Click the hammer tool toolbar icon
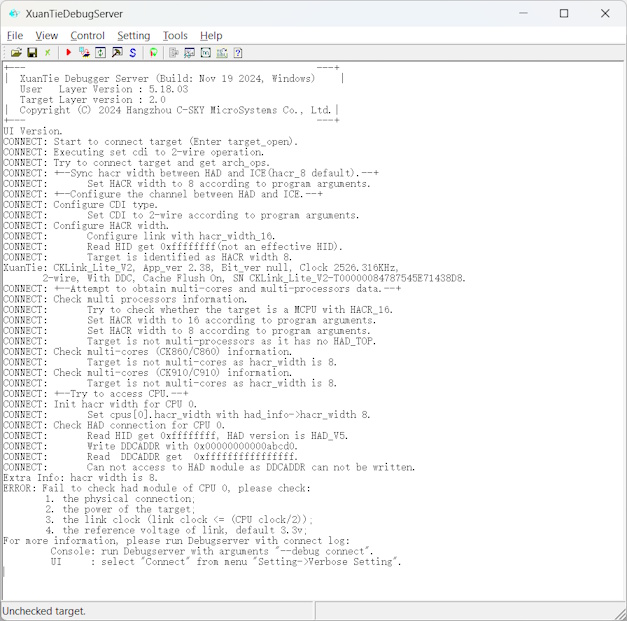Image resolution: width=627 pixels, height=621 pixels. coord(117,52)
